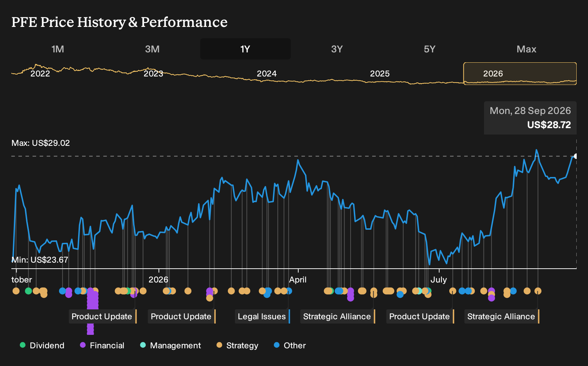Open the last Strategic Alliance label after July

click(502, 316)
